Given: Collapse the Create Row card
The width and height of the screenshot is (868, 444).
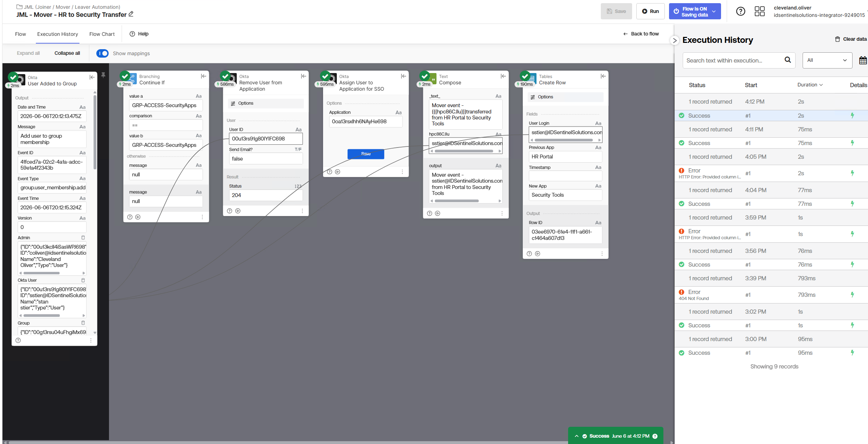Looking at the screenshot, I should point(603,76).
